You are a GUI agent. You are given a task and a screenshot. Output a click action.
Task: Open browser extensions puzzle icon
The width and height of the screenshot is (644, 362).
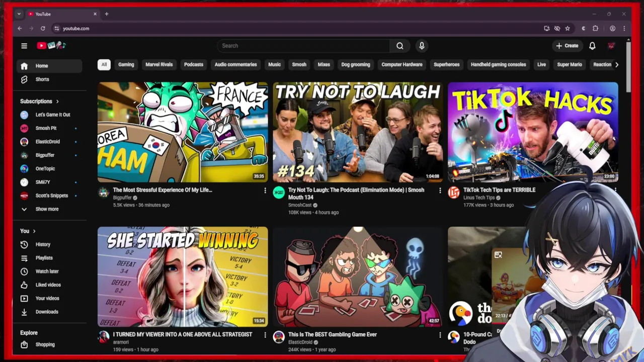[596, 29]
